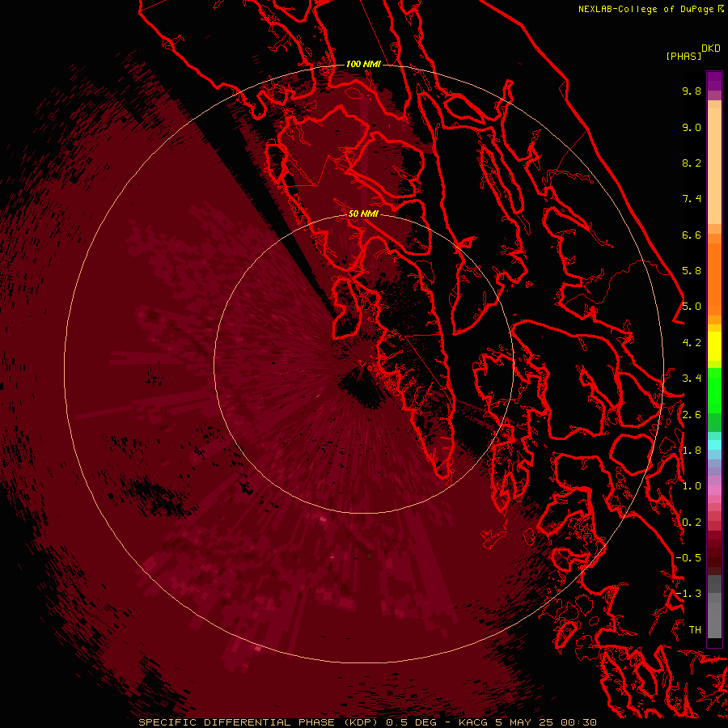Click the TH threshold label on the scale
The height and width of the screenshot is (728, 728).
695,630
